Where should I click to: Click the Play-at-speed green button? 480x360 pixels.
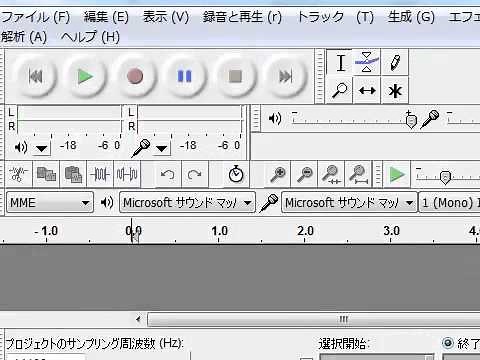[x=397, y=174]
